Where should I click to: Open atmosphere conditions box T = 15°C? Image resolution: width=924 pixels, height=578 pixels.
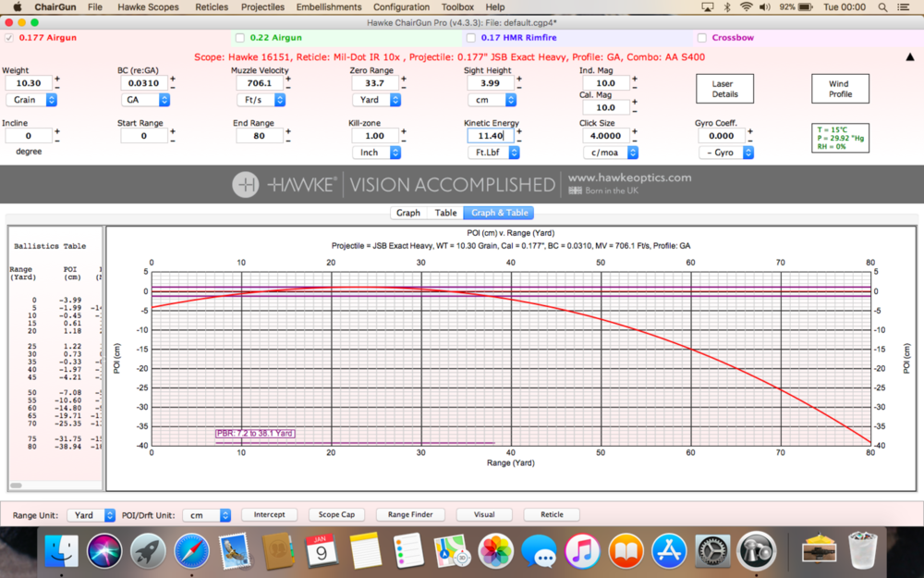click(840, 138)
